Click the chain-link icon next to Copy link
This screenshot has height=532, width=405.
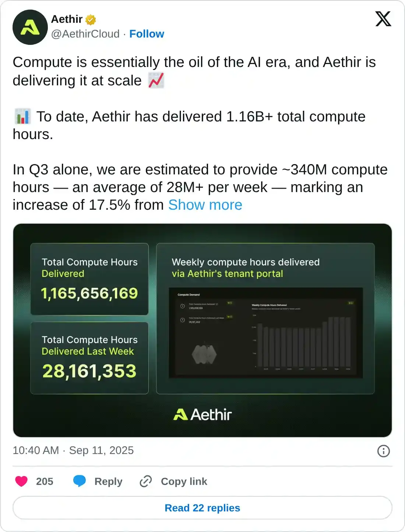click(x=146, y=481)
